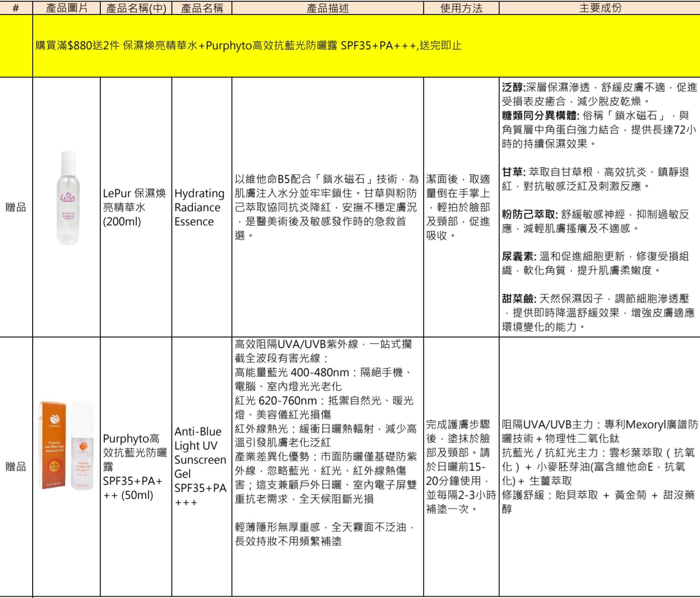The height and width of the screenshot is (598, 700).
Task: Select the '使用方法' header cell
Action: (462, 8)
